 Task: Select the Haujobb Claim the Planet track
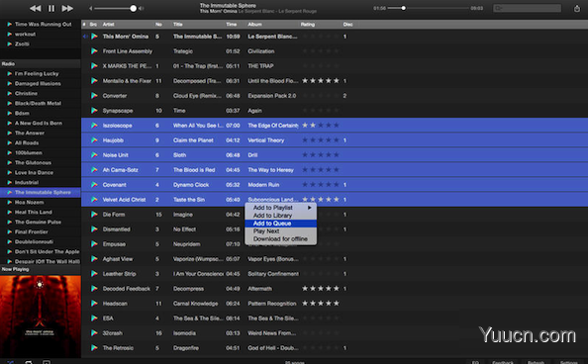335,140
